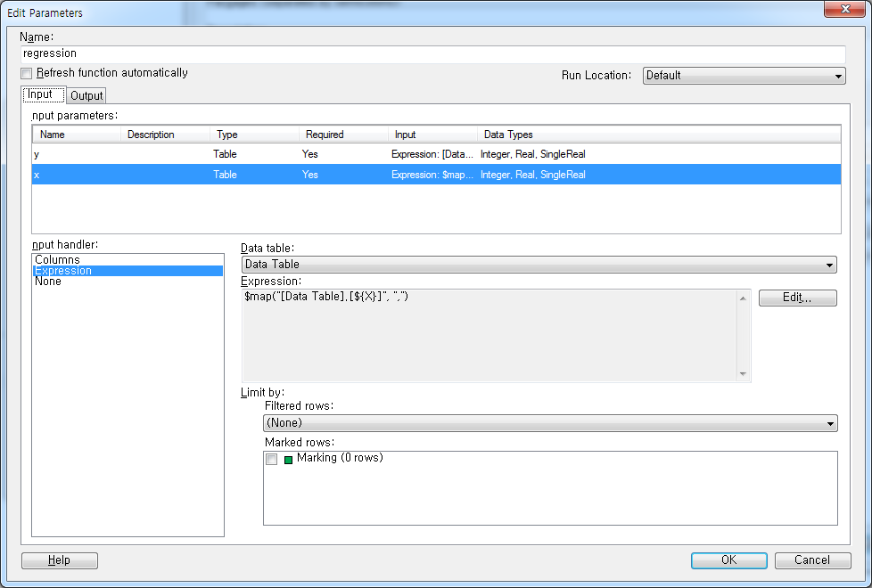This screenshot has width=872, height=588.
Task: Click the OK button
Action: [x=728, y=560]
